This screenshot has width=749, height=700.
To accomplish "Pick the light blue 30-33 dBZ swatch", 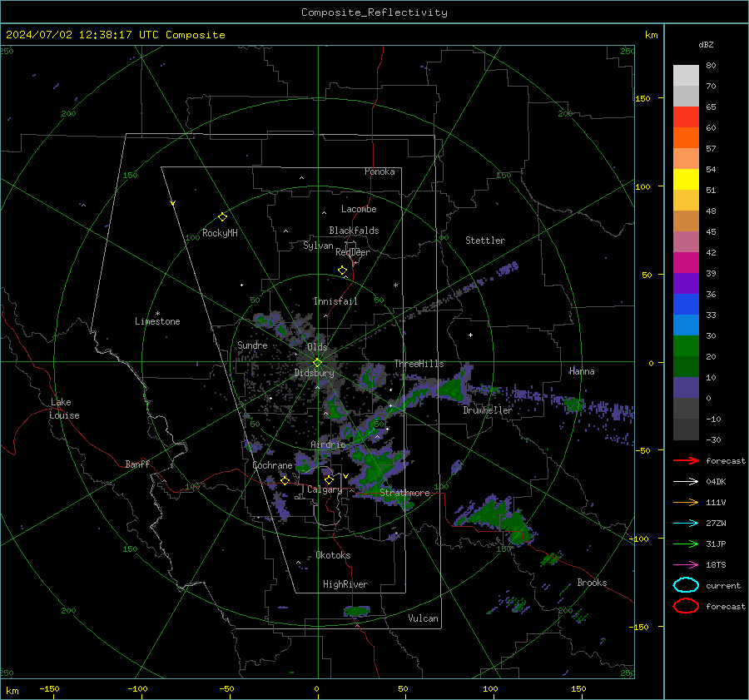I will tap(686, 325).
